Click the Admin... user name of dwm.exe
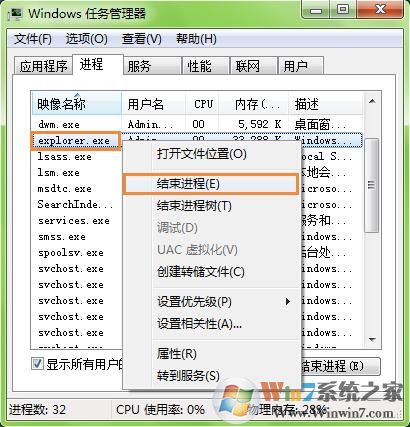Viewport: 410px width, 427px height. (151, 124)
